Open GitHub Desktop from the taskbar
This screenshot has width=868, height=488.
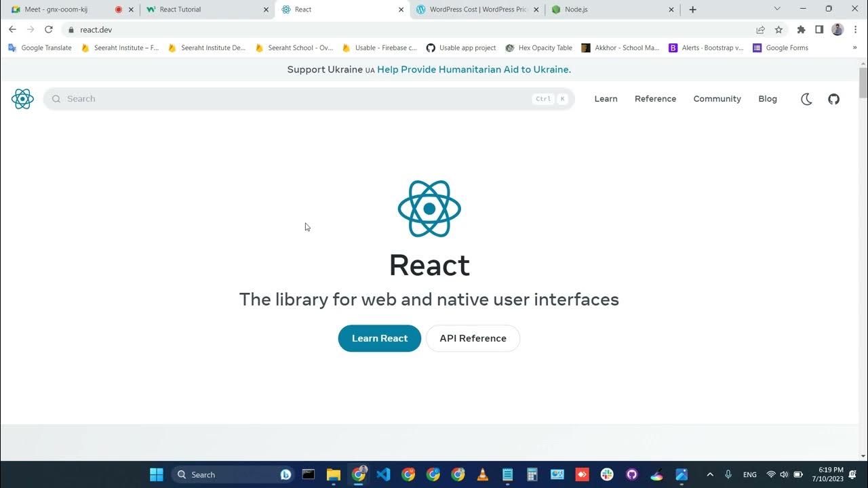click(x=632, y=474)
